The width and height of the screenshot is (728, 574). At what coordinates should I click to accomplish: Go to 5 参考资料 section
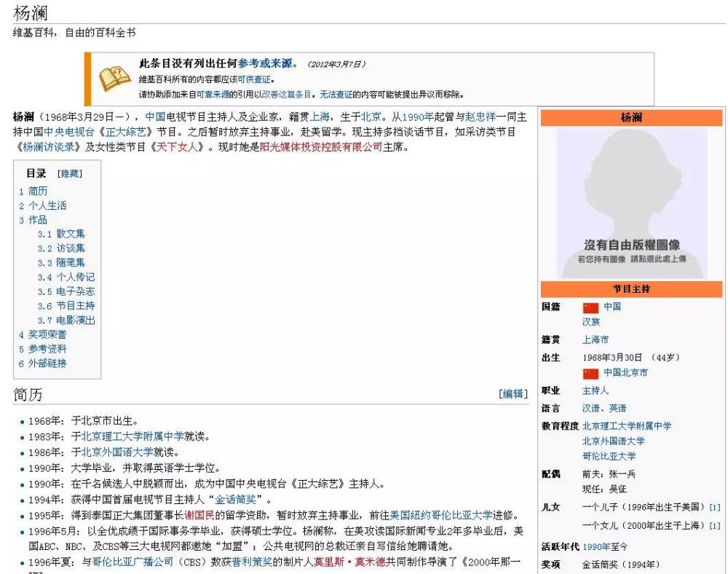[43, 349]
